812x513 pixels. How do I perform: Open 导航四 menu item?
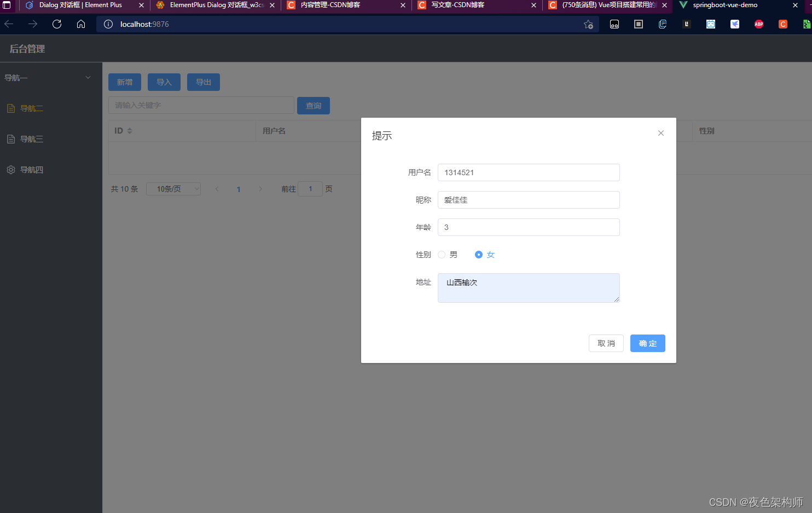pyautogui.click(x=51, y=170)
